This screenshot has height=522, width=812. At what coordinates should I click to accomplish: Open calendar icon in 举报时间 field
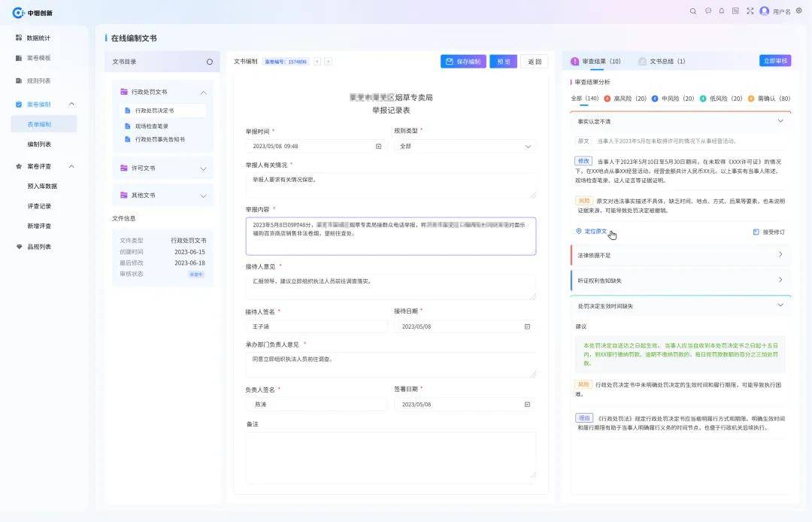click(x=378, y=146)
